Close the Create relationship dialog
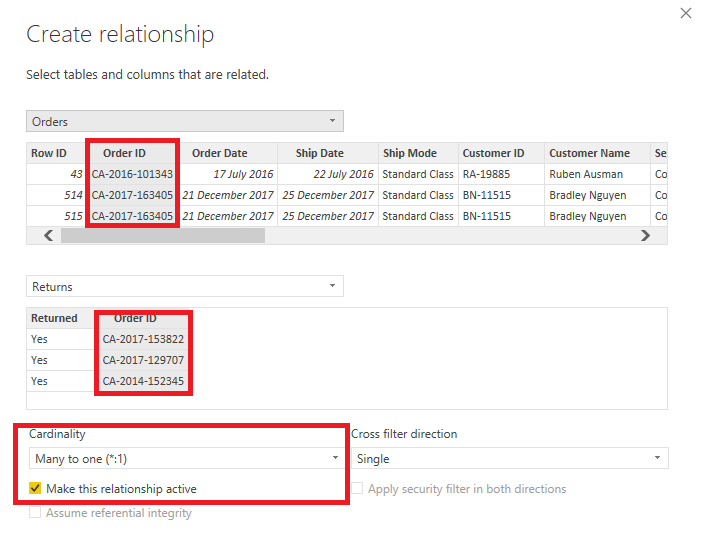Screen dimensions: 701x534 pos(685,14)
